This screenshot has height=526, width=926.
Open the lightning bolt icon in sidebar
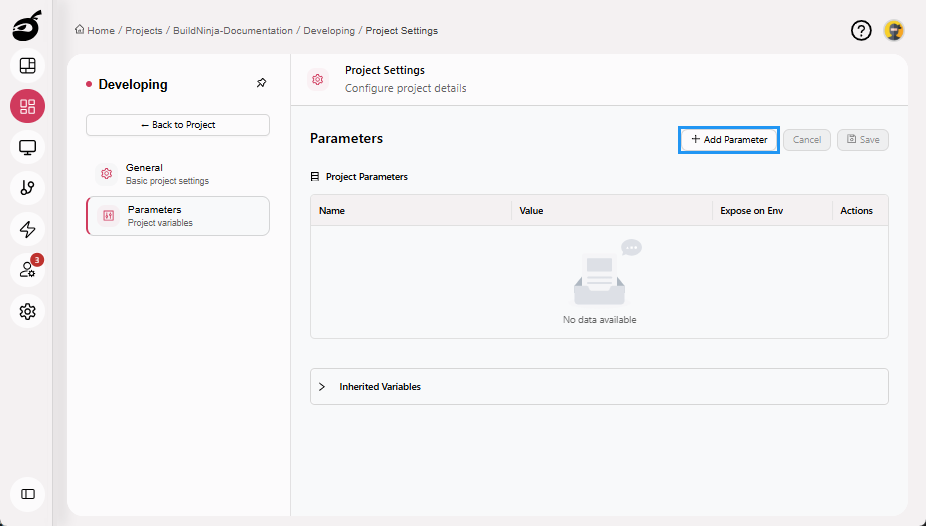click(28, 229)
